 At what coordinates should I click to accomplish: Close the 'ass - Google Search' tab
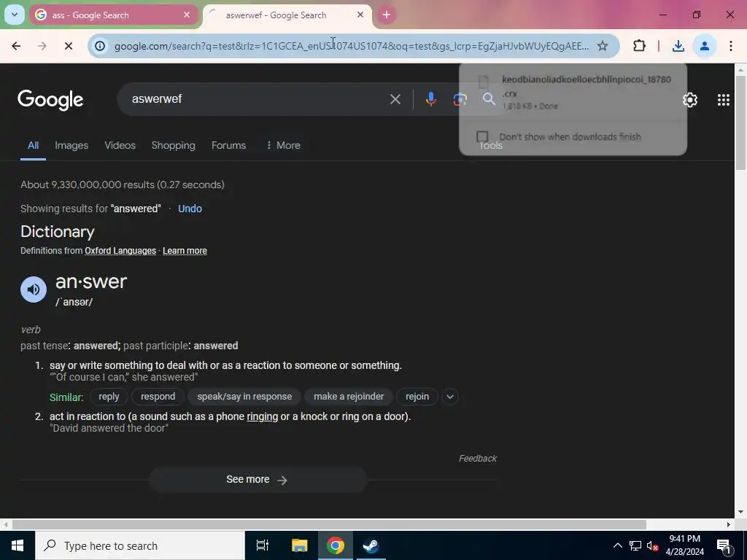point(187,15)
